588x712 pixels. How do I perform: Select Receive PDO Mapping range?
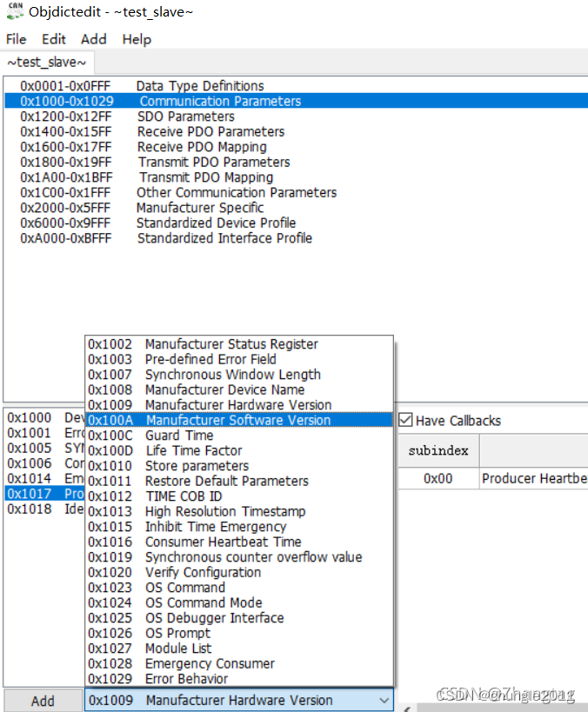click(297, 147)
